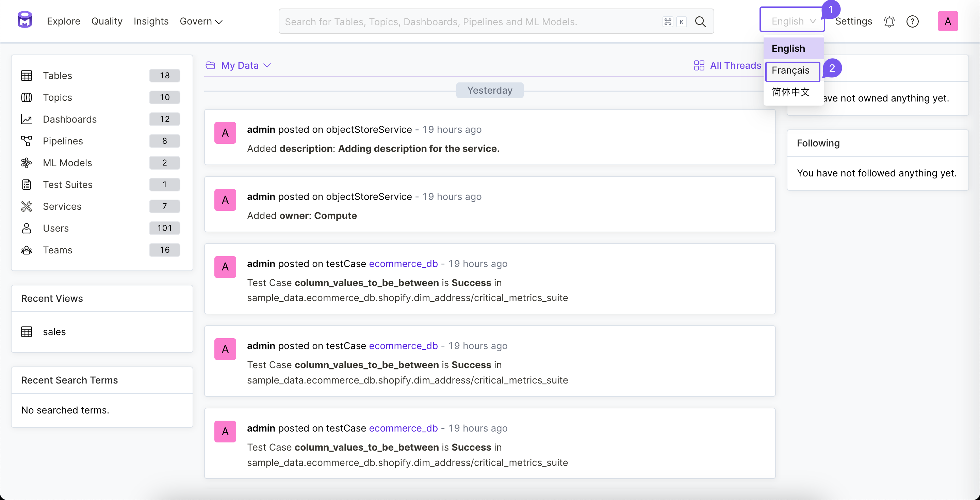Click ecommerce_db link in first testCase post
Image resolution: width=980 pixels, height=500 pixels.
coord(403,264)
